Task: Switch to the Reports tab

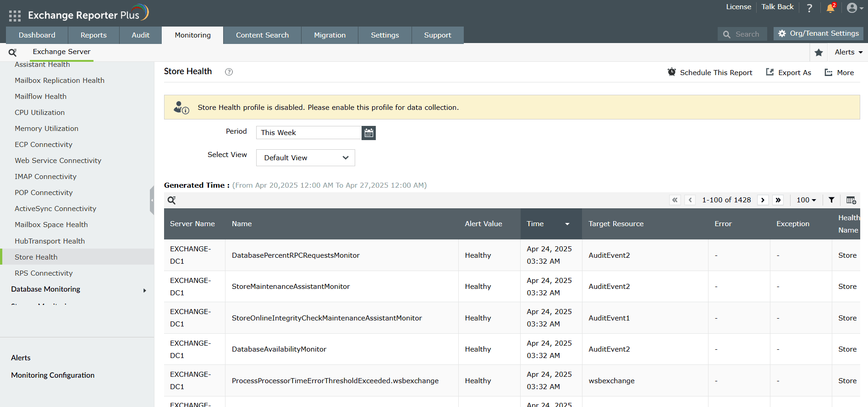Action: (93, 35)
